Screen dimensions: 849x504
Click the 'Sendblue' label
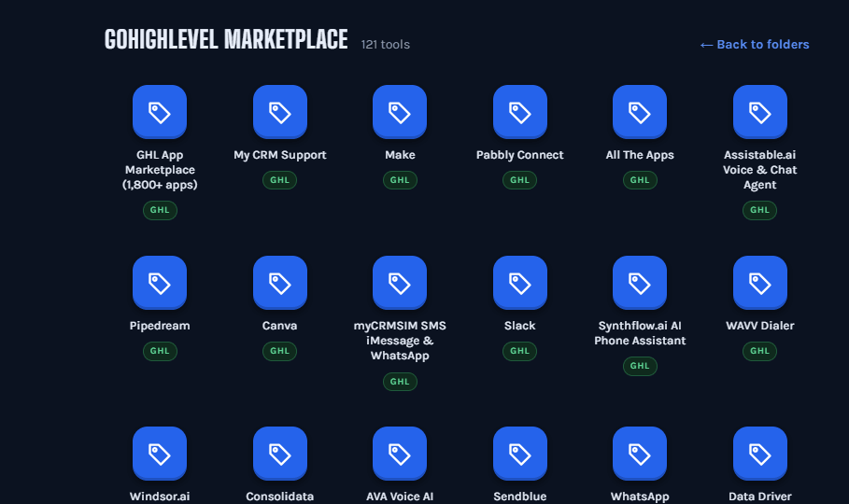(x=520, y=497)
